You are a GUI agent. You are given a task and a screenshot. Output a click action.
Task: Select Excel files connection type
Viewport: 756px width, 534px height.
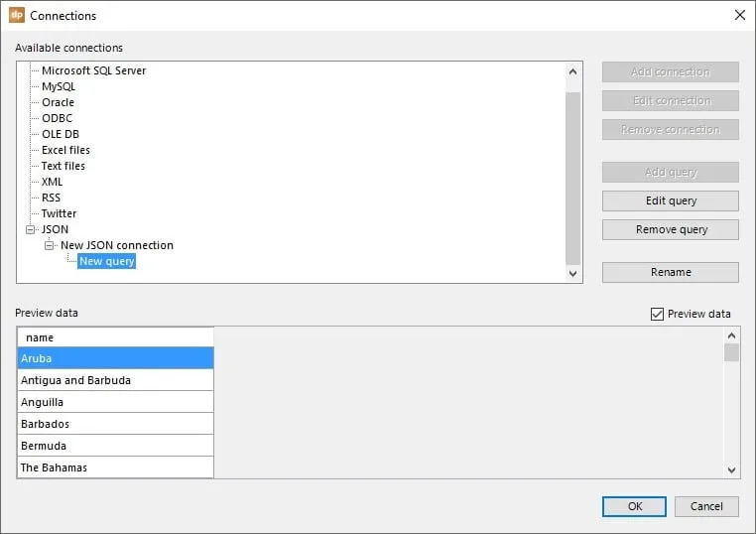(x=65, y=150)
